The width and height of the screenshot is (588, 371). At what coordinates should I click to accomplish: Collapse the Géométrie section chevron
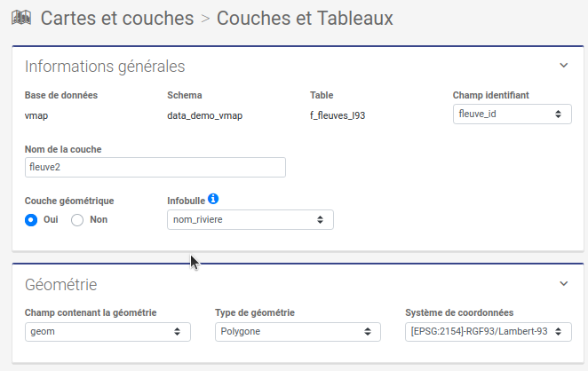(x=563, y=284)
